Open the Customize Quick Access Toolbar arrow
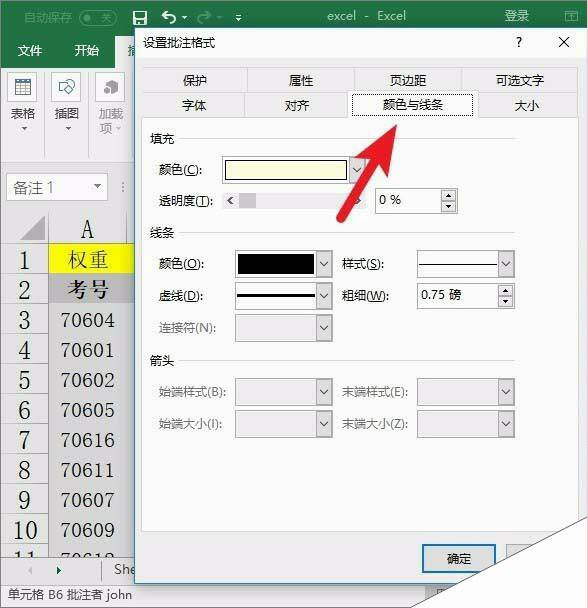This screenshot has width=587, height=608. pyautogui.click(x=238, y=17)
